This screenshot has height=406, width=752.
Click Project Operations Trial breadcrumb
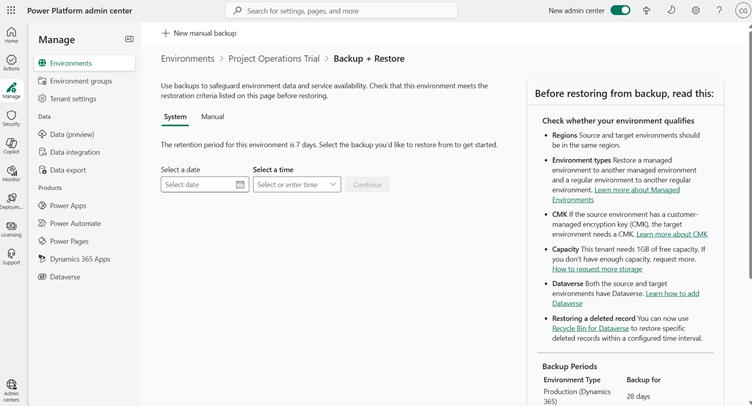click(x=274, y=58)
